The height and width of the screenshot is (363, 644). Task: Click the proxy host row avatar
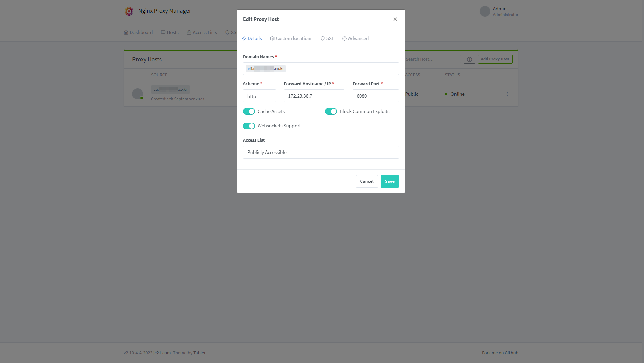pyautogui.click(x=137, y=94)
